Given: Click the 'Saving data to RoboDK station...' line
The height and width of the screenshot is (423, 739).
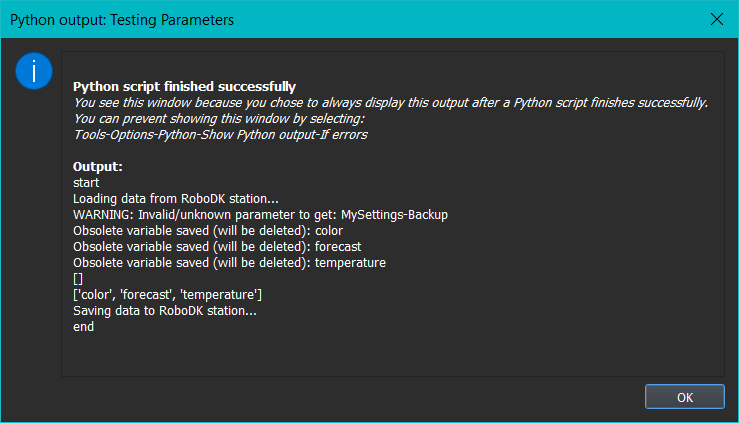Looking at the screenshot, I should click(x=165, y=310).
